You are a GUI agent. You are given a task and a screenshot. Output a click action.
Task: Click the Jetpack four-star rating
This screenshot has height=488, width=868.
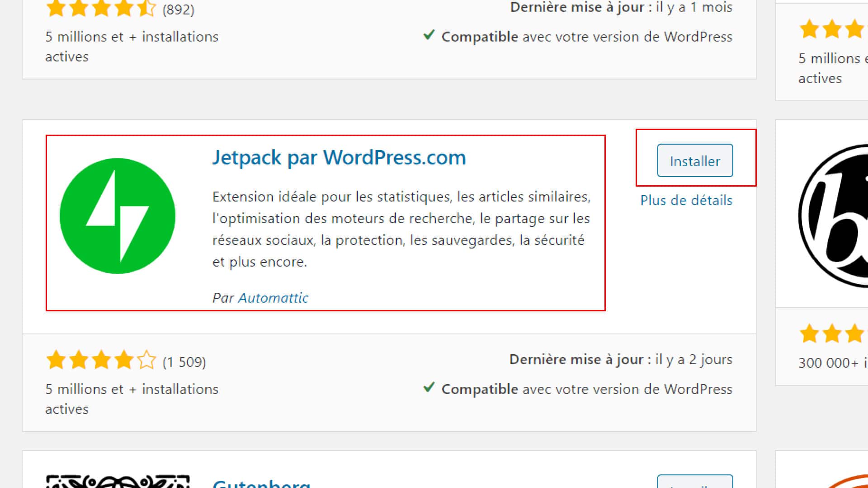(101, 361)
